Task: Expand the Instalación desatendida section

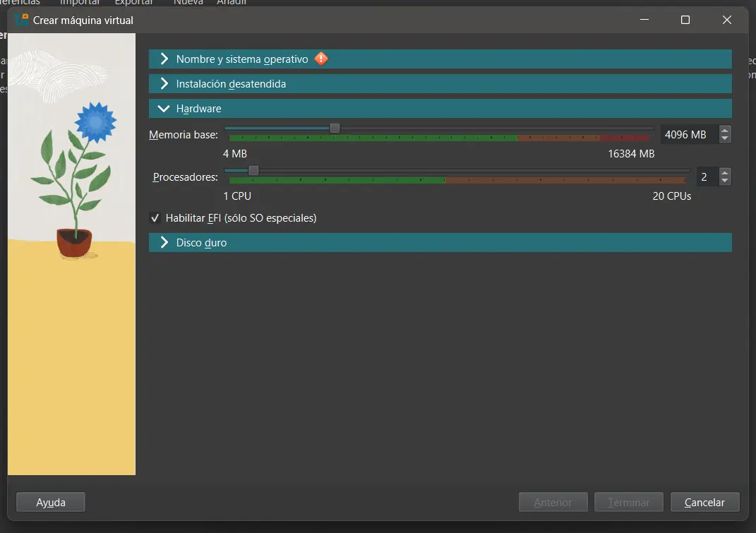Action: 231,84
